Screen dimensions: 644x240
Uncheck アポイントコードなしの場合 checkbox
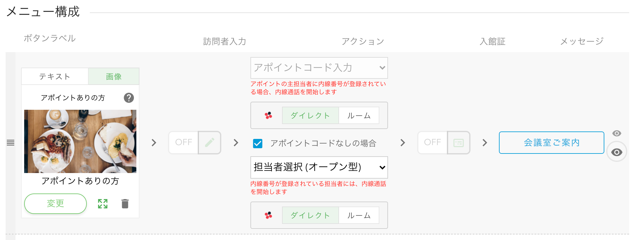258,143
